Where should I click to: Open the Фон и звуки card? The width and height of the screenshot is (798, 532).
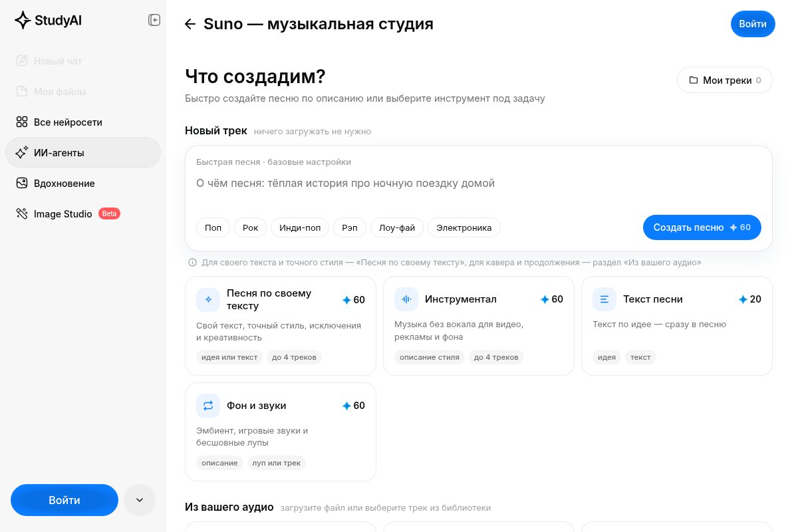pyautogui.click(x=281, y=432)
